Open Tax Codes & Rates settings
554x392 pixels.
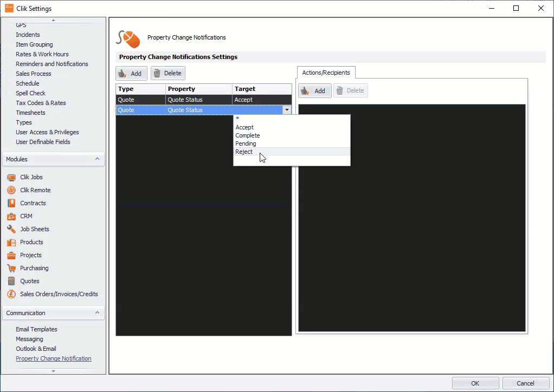[41, 103]
